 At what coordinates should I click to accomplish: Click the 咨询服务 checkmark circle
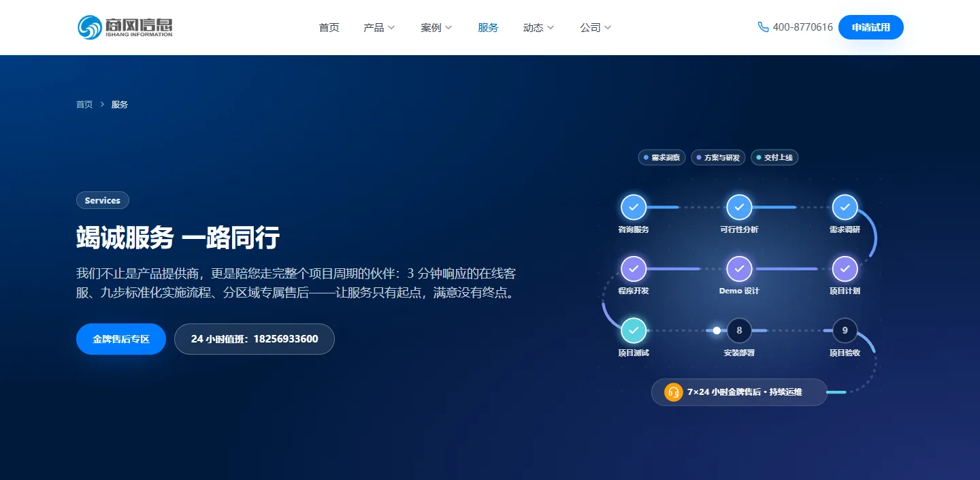click(x=634, y=207)
